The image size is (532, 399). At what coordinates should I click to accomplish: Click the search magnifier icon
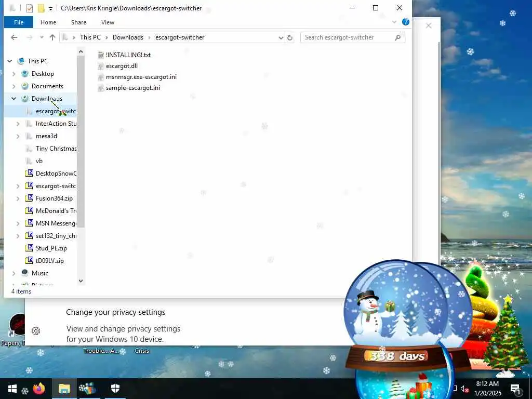coord(397,37)
